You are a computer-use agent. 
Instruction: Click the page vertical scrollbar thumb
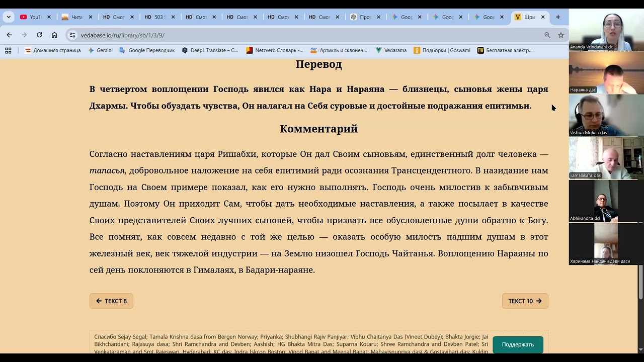pos(640,282)
